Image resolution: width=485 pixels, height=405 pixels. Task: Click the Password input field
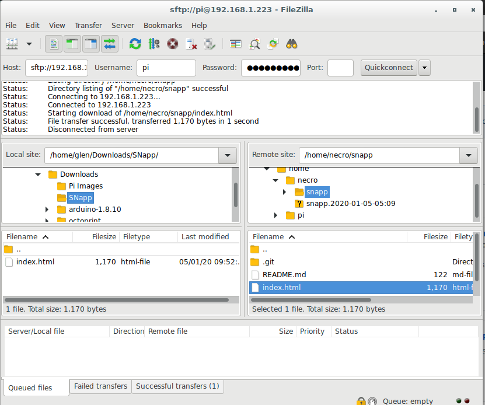point(271,68)
